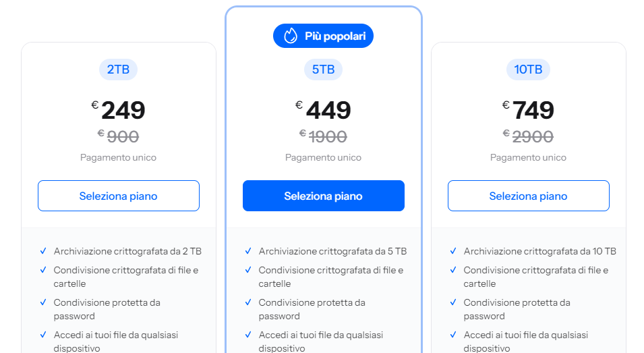Click checkmark next to device access in 10TB plan
Image resolution: width=644 pixels, height=353 pixels.
(x=453, y=335)
